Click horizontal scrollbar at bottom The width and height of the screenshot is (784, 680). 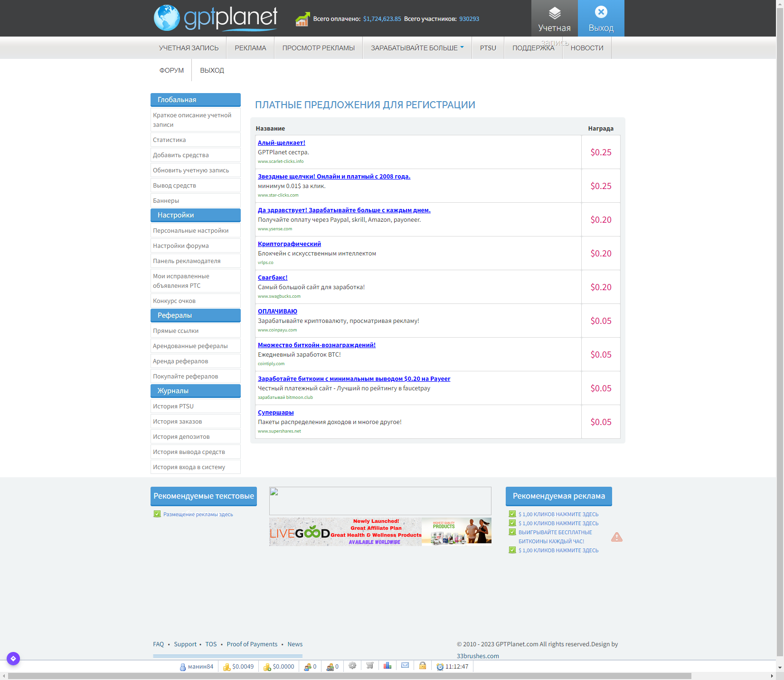click(x=349, y=676)
